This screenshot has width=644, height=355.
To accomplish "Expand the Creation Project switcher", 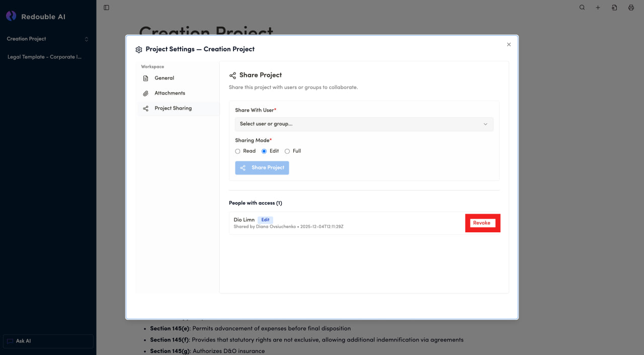I will tap(86, 39).
